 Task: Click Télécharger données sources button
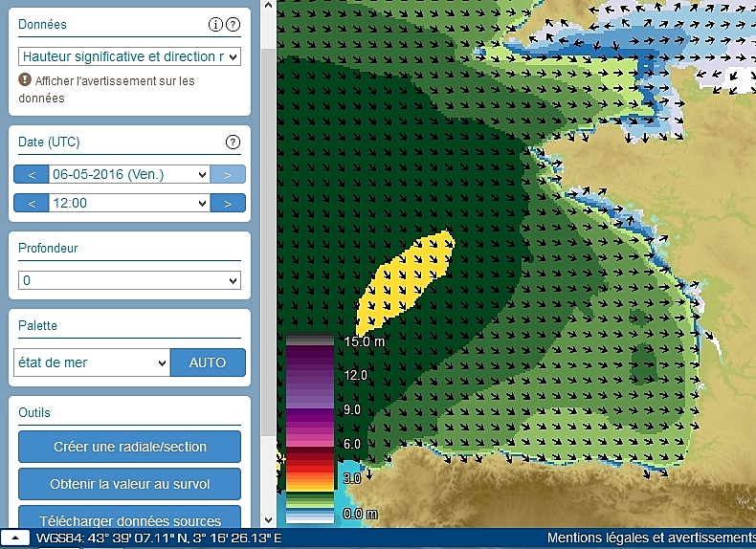pos(130,517)
